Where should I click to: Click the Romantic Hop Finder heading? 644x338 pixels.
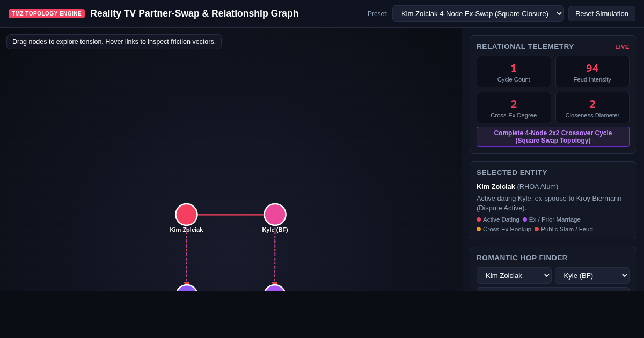pos(522,258)
